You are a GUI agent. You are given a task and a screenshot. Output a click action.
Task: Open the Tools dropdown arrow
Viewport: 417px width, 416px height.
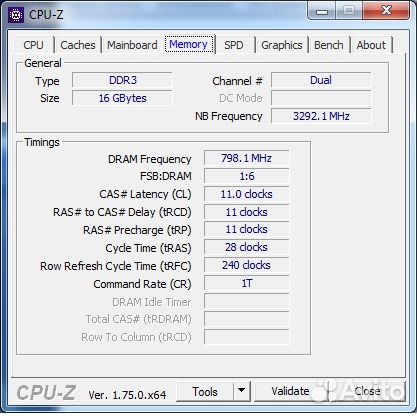point(242,391)
